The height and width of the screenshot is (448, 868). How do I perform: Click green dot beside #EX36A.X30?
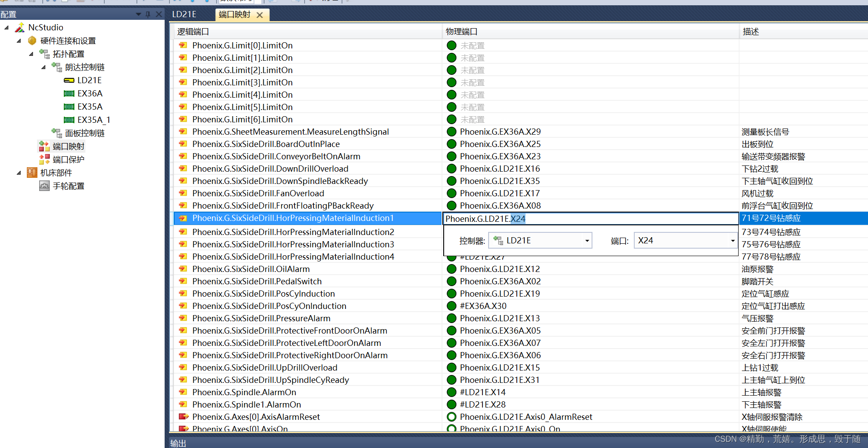click(x=452, y=306)
